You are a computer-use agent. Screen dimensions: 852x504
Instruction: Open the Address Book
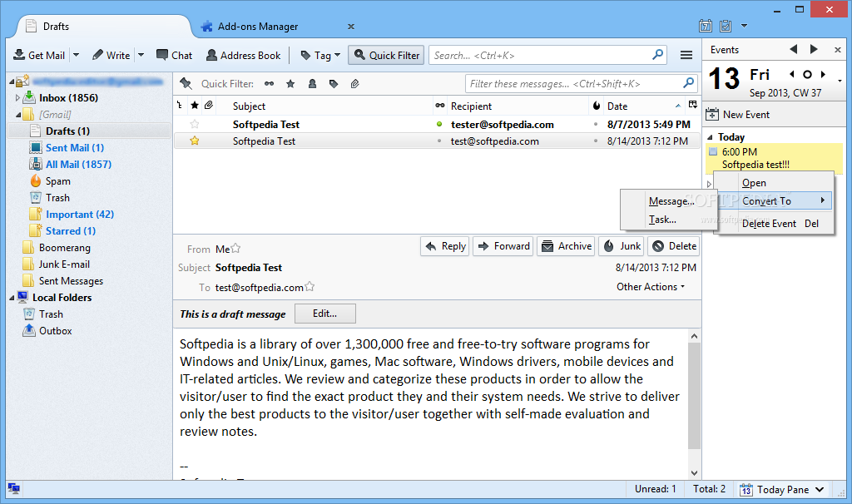244,56
